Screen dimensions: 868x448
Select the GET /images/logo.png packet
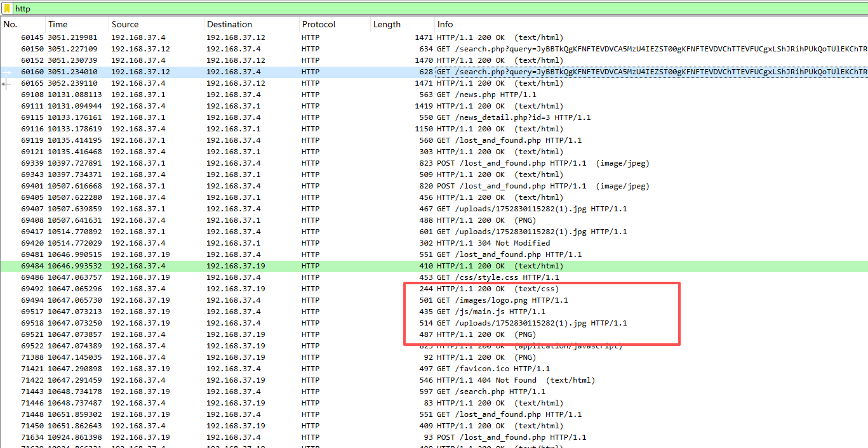tap(254, 300)
